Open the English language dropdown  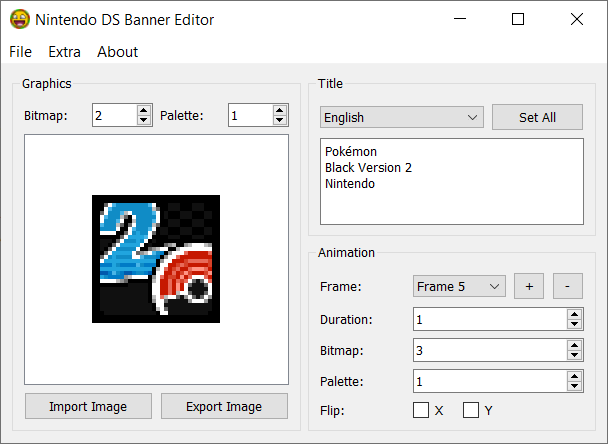coord(402,117)
